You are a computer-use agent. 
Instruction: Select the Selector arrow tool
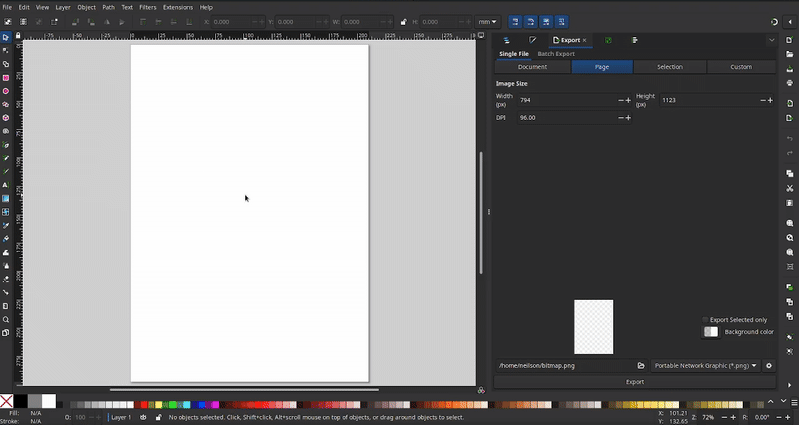[6, 37]
